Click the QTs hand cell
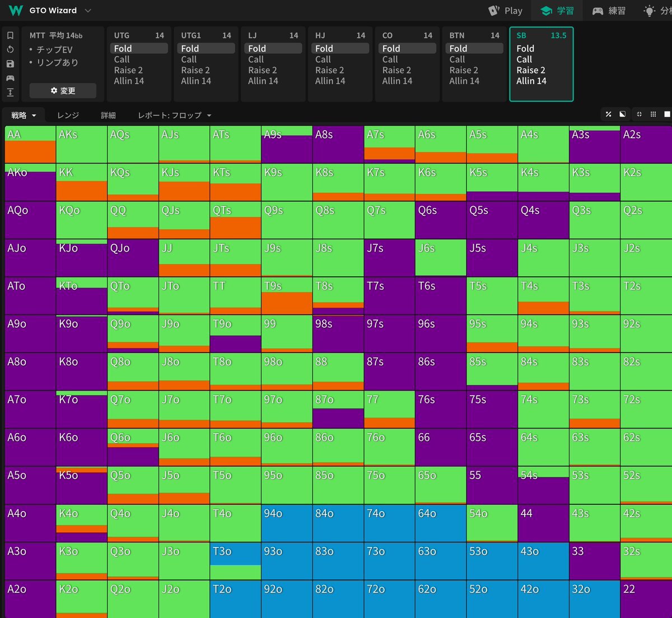This screenshot has width=672, height=618. coord(235,220)
